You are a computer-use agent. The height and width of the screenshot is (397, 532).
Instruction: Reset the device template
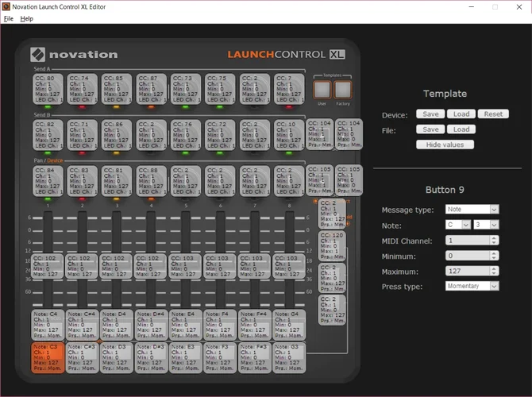(x=493, y=114)
